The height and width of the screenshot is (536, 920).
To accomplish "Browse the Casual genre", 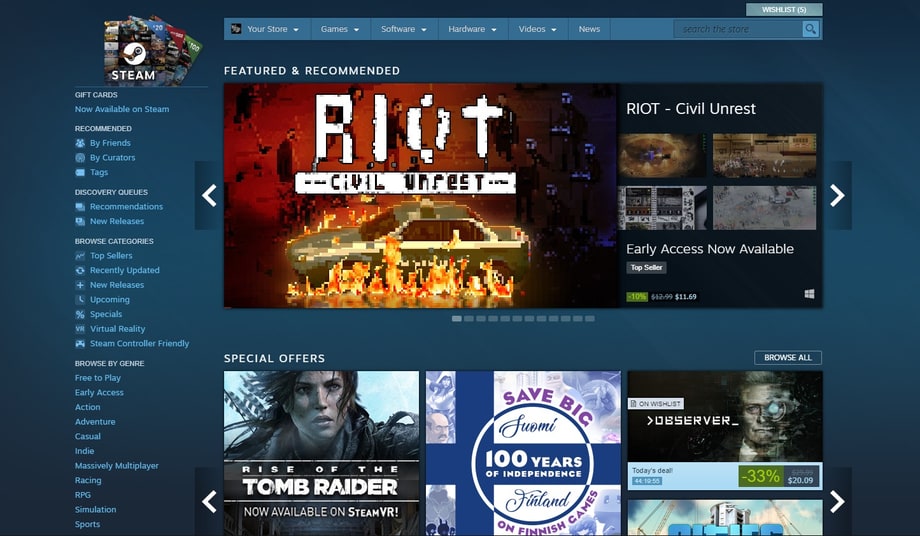I will tap(87, 436).
